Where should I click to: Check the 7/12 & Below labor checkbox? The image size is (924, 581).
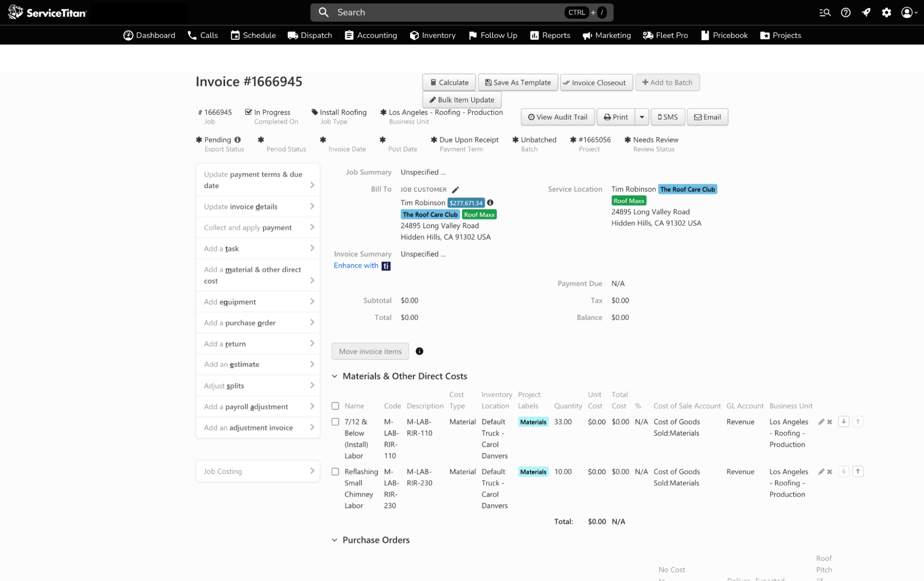click(x=335, y=422)
